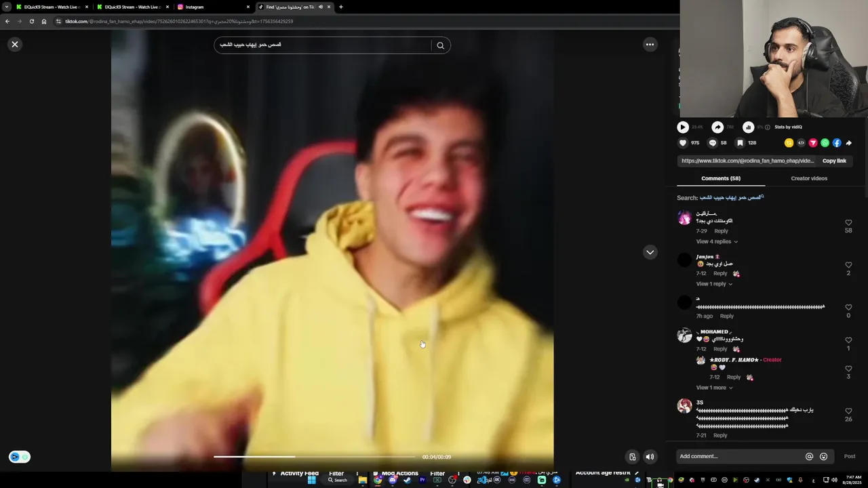Switch to Comments (58) tab
Viewport: 868px width, 488px height.
point(721,178)
